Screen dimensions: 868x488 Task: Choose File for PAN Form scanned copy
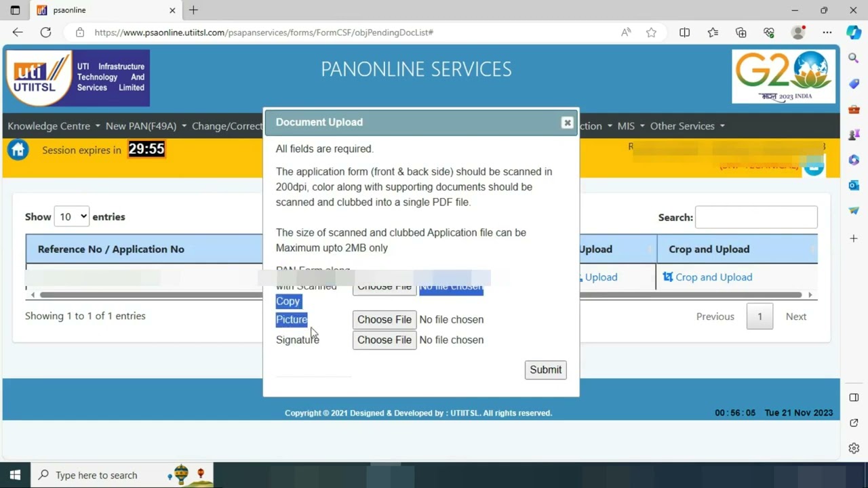tap(384, 287)
